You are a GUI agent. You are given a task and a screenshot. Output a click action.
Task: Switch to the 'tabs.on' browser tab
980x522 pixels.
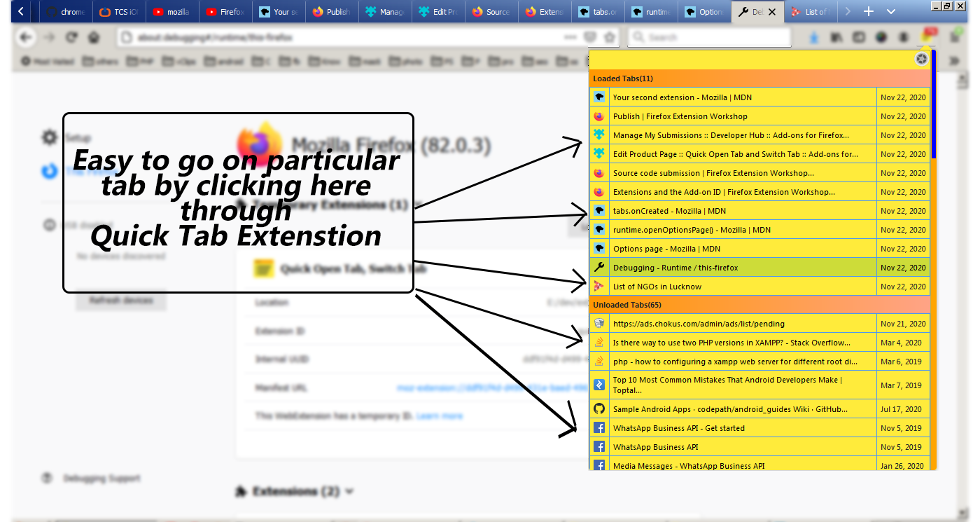[598, 12]
